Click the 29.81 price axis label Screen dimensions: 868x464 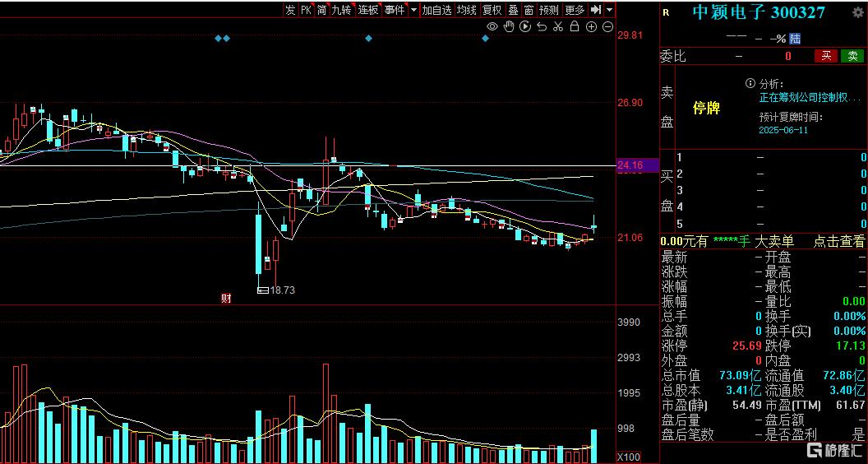tap(630, 35)
